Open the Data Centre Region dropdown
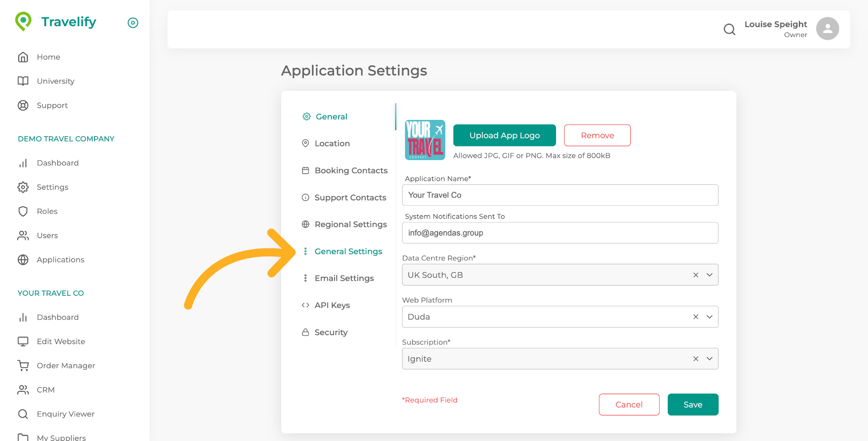This screenshot has height=441, width=868. (709, 275)
